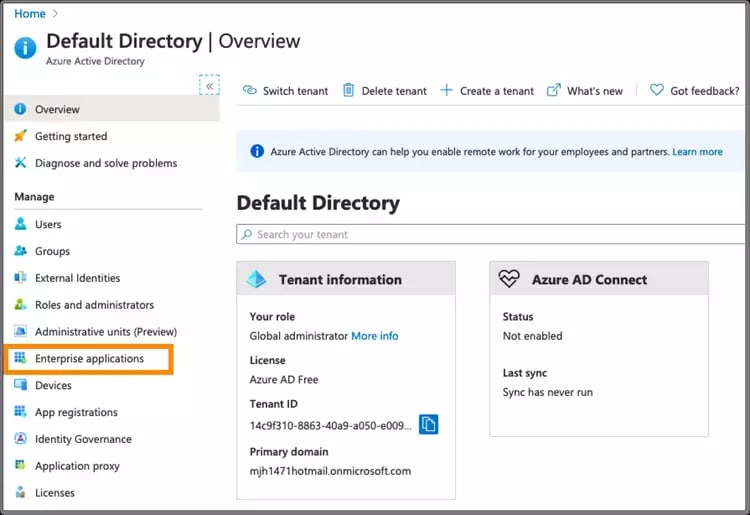
Task: Click the primary domain mjh1471hotmail.onmicrosoft.com
Action: pyautogui.click(x=330, y=471)
